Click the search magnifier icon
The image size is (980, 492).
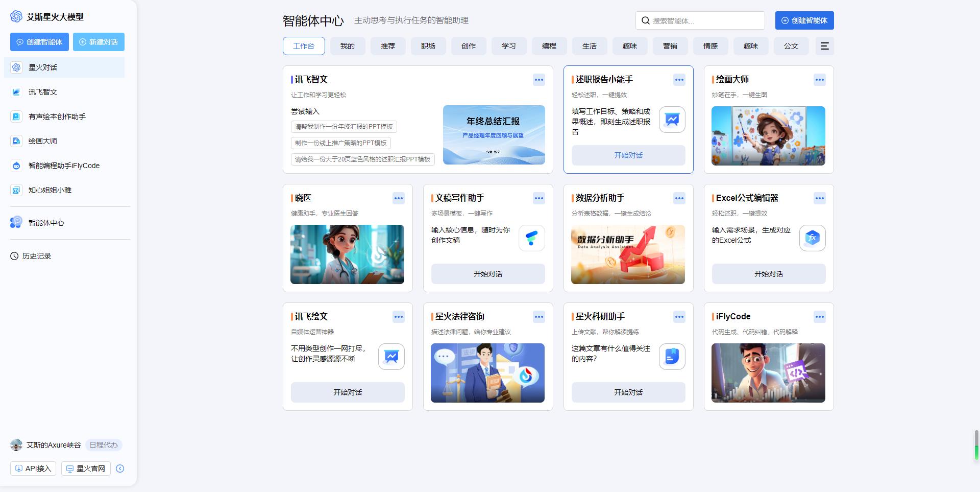646,20
